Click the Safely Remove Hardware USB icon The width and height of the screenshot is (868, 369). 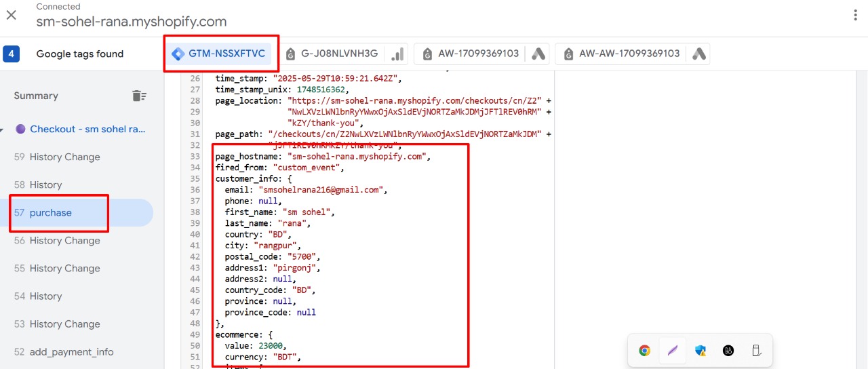[x=756, y=351]
